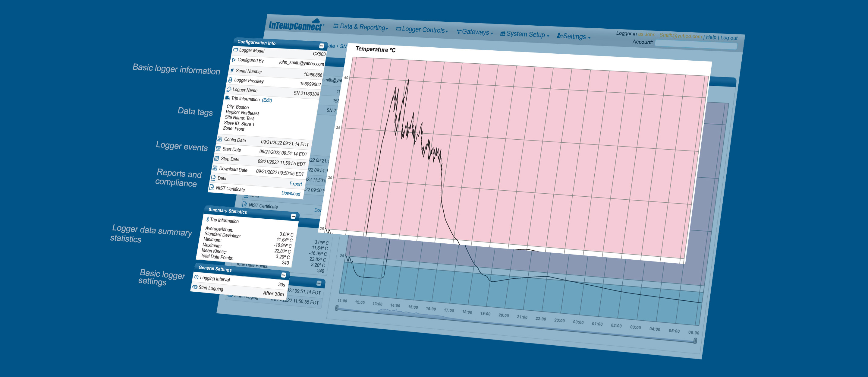
Task: Click the Logging Interval clock icon
Action: 197,277
